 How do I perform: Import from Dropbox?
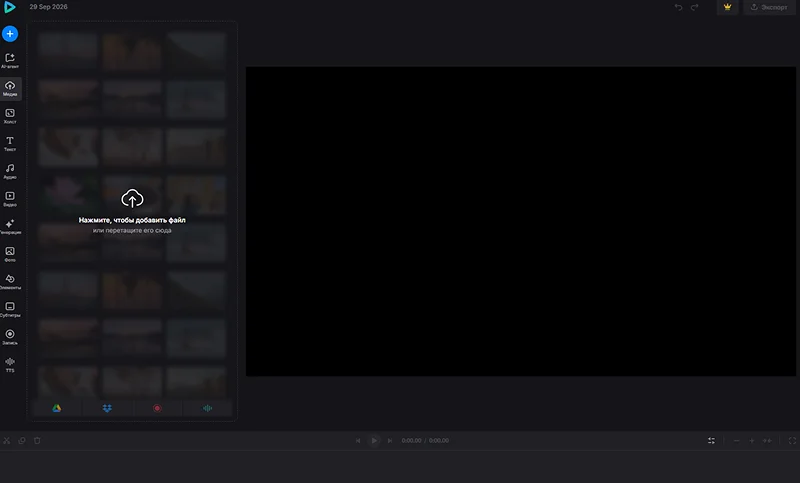click(x=107, y=408)
